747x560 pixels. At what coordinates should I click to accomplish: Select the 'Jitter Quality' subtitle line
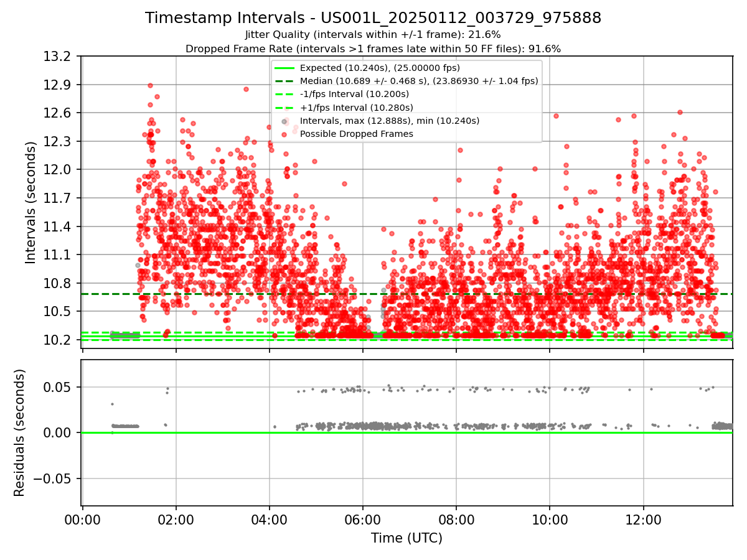click(x=374, y=35)
